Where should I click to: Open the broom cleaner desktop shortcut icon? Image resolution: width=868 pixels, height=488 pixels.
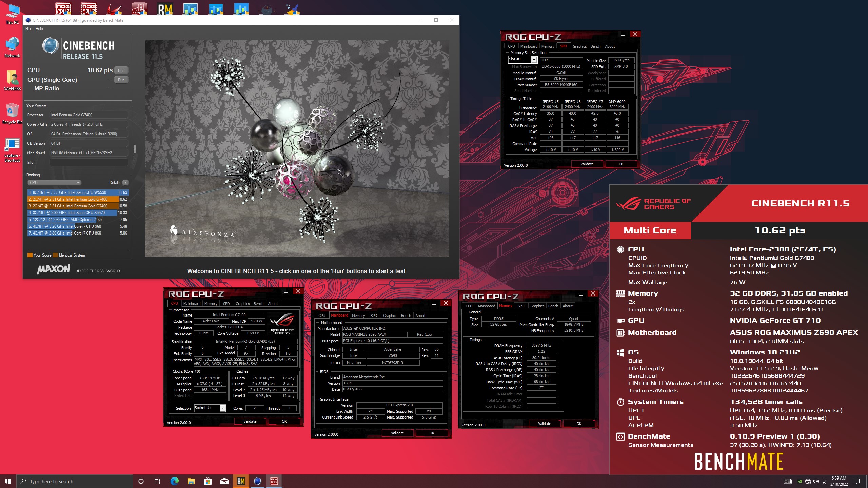tap(292, 9)
